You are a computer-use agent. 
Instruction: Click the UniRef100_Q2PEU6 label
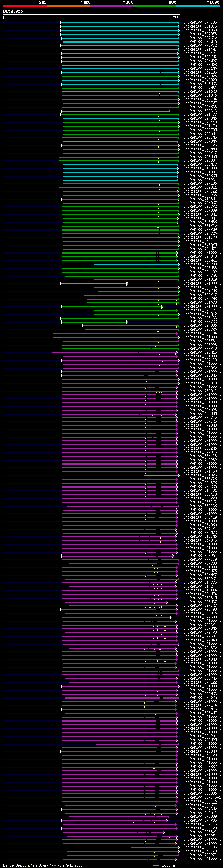(200, 183)
